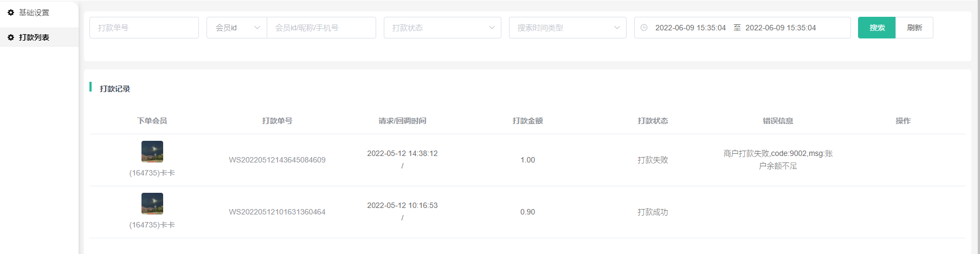Click the 打款单号 column header
The image size is (980, 254).
coord(277,121)
